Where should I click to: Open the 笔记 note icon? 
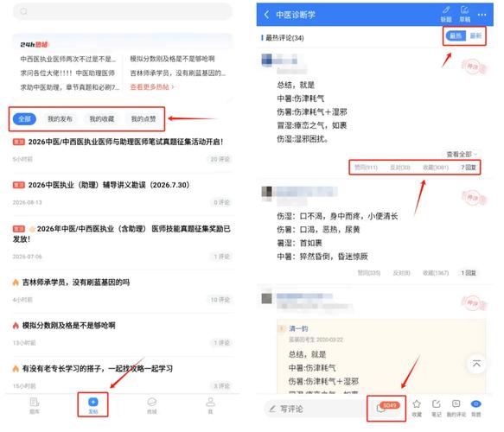point(437,403)
